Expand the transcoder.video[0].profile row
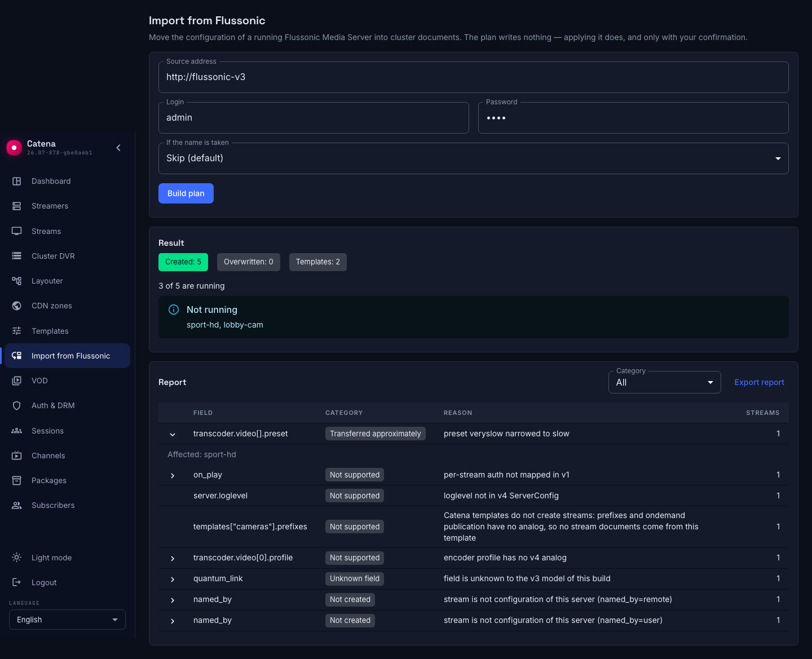This screenshot has width=812, height=659. [x=173, y=558]
